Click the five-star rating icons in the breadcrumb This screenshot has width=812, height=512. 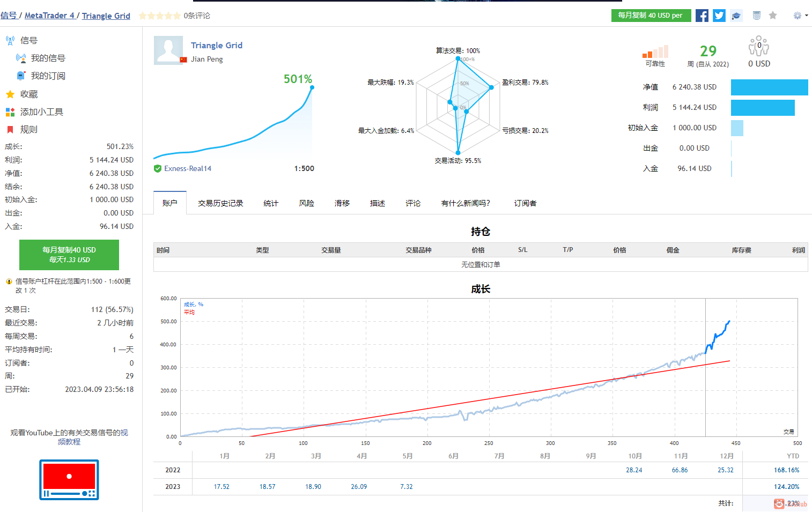tap(160, 16)
